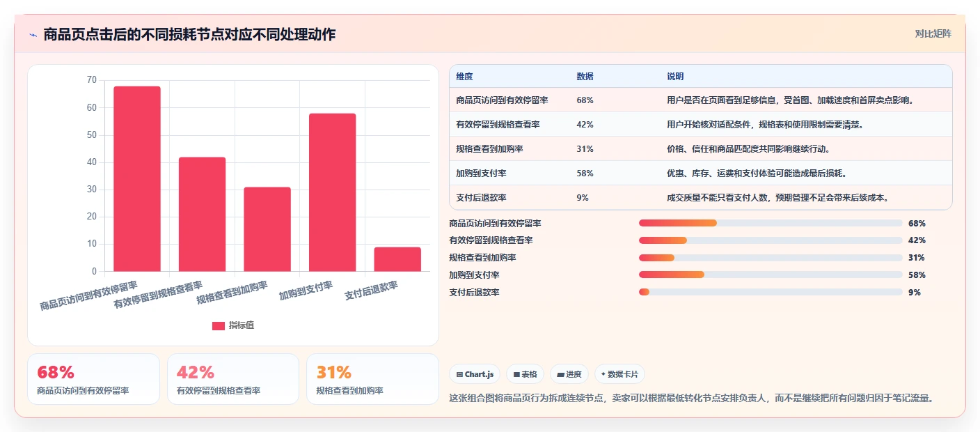This screenshot has height=432, width=980.
Task: Click the x-axis label 加购到支付率
Action: pyautogui.click(x=306, y=291)
